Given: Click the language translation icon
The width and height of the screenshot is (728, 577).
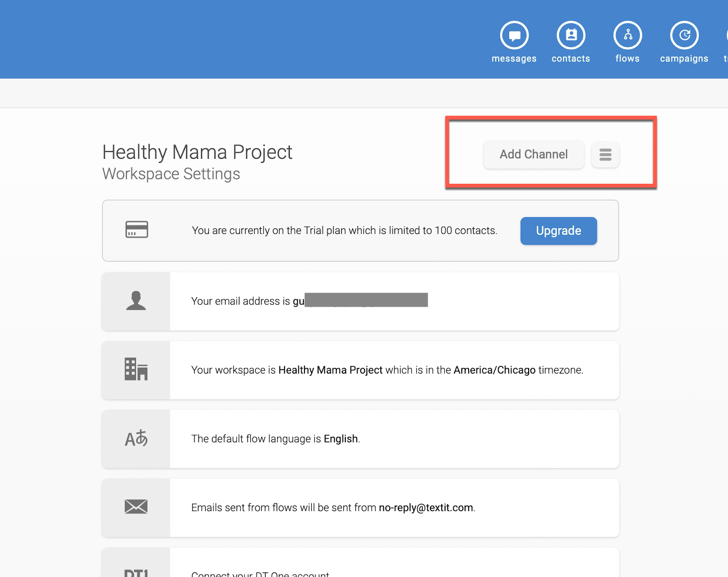Looking at the screenshot, I should point(136,438).
